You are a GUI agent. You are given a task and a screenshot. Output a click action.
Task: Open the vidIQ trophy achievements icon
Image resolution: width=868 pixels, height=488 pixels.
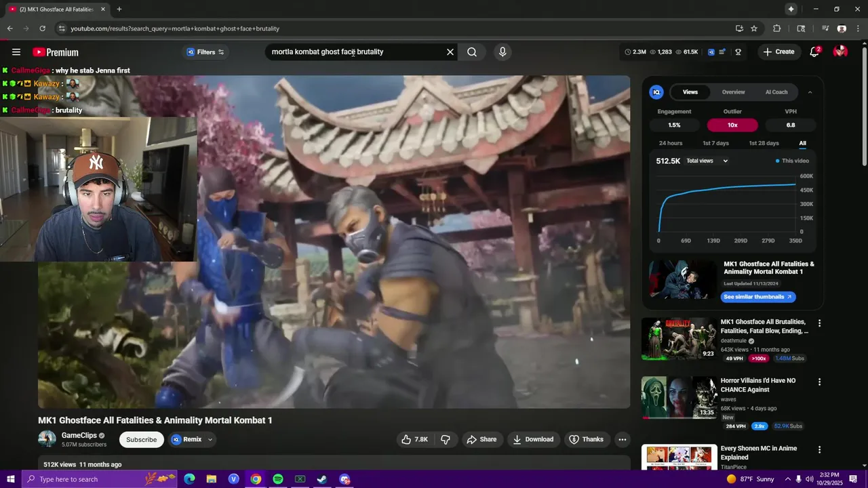click(738, 52)
